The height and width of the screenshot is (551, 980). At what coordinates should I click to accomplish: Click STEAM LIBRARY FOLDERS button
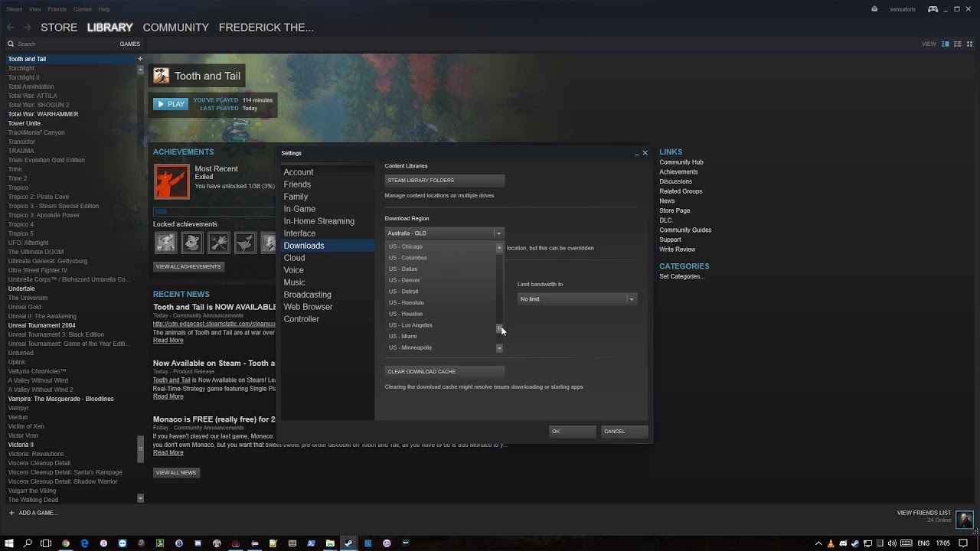(444, 181)
